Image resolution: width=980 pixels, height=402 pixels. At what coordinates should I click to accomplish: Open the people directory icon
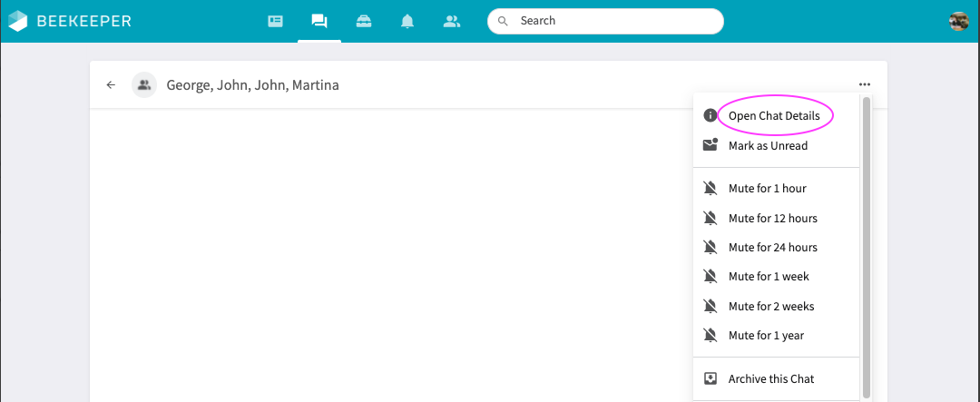pos(451,21)
